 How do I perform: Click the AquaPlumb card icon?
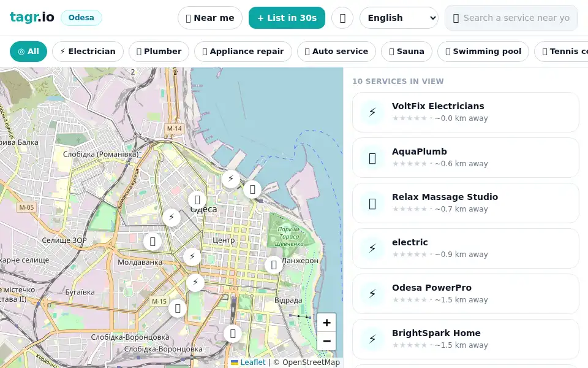point(372,158)
